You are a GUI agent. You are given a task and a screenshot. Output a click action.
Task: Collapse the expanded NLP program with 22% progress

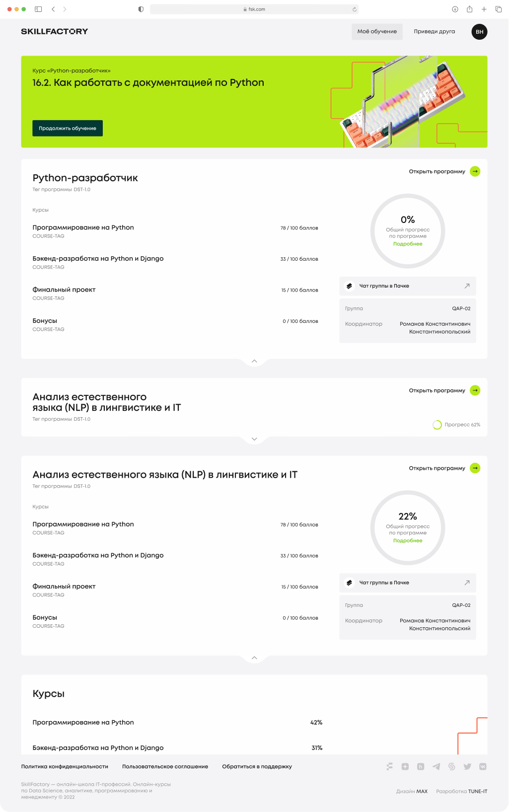coord(254,658)
